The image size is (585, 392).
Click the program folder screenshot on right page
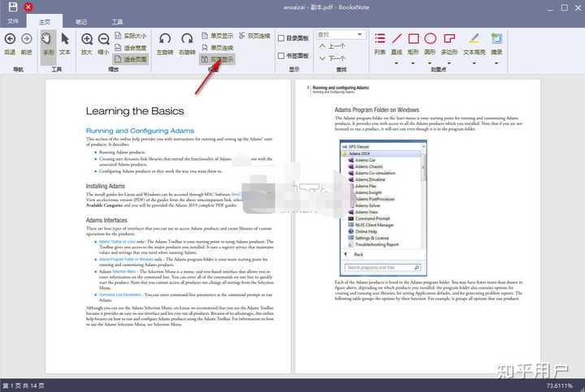(x=383, y=208)
